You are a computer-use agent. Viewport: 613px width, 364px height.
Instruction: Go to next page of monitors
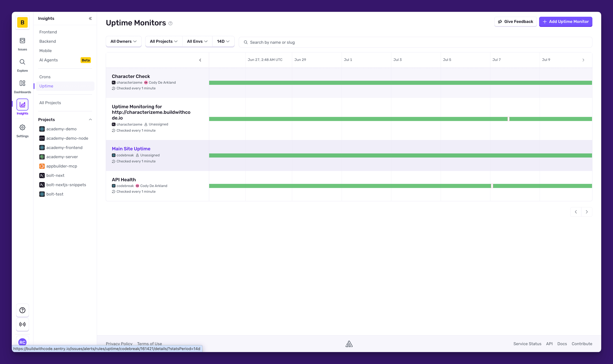587,212
